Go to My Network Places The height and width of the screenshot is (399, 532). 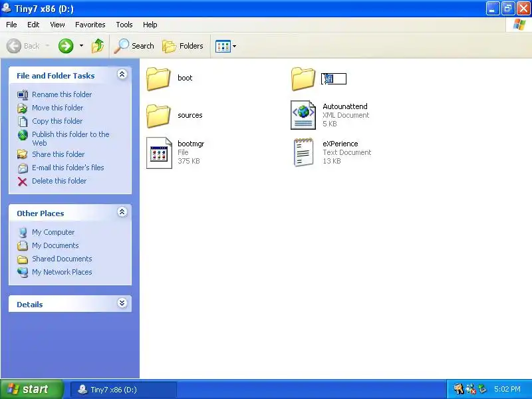tap(62, 272)
